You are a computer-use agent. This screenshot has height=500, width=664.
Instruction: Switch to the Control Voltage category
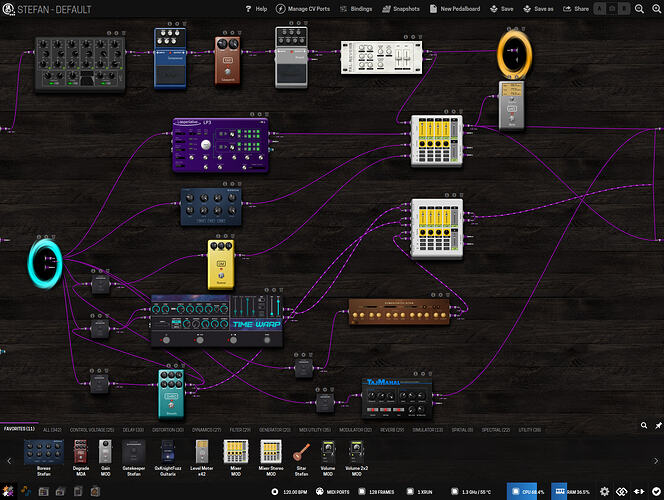[x=92, y=430]
